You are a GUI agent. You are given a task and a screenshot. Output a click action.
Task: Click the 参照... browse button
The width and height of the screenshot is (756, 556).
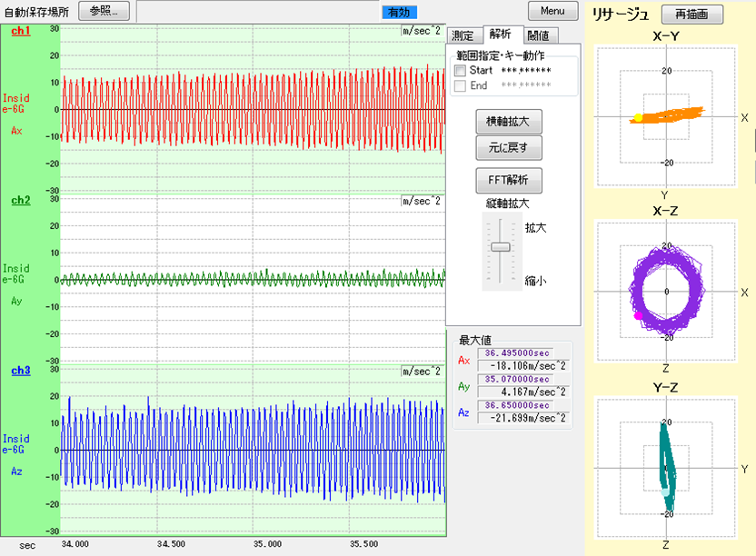coord(104,11)
